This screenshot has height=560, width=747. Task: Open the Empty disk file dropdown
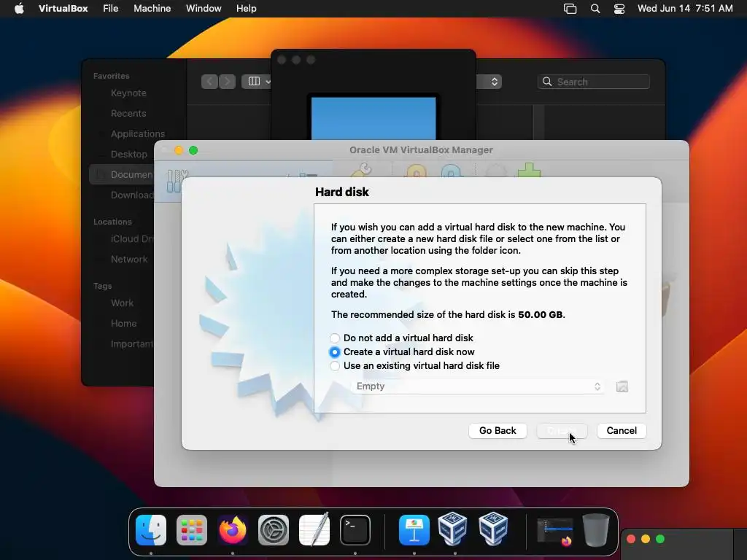click(x=478, y=386)
